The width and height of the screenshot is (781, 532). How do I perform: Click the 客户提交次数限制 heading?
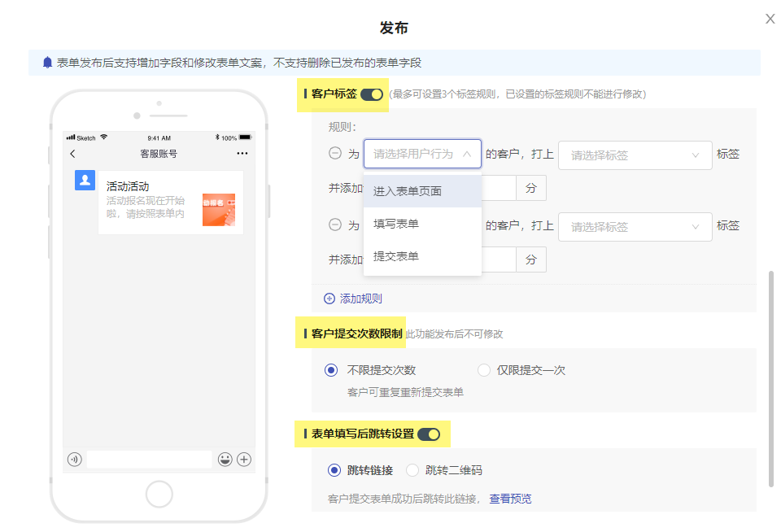(x=356, y=334)
